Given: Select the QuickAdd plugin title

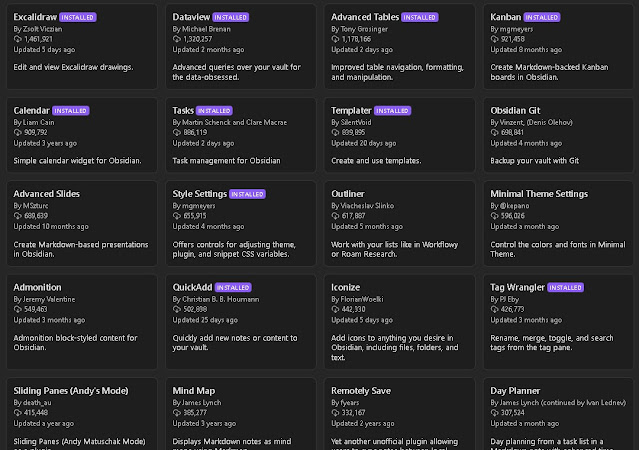Looking at the screenshot, I should (192, 287).
